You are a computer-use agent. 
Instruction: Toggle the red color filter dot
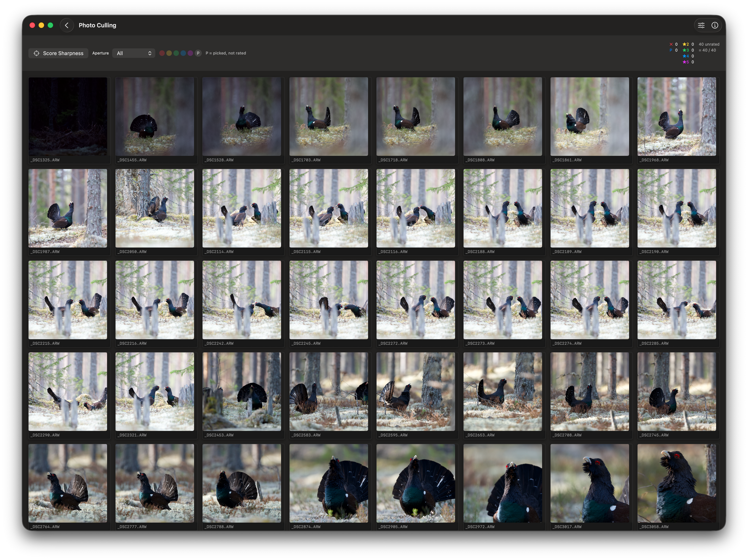[x=162, y=53]
